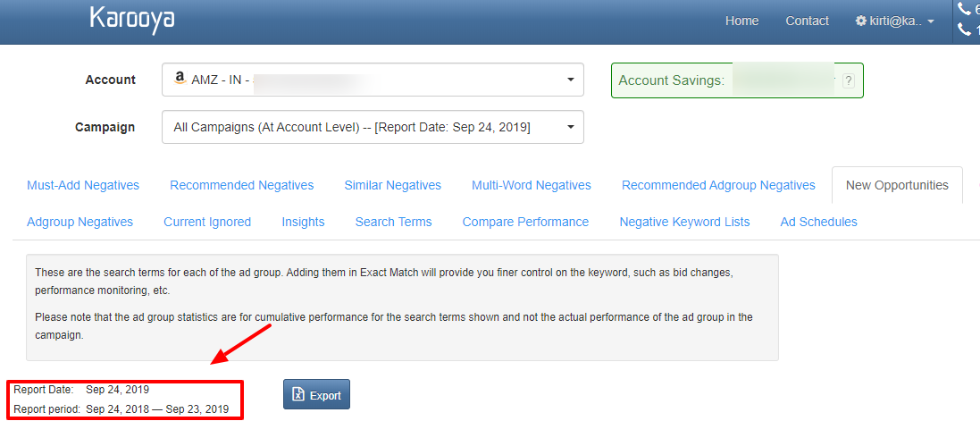The width and height of the screenshot is (980, 421).
Task: Switch to Multi-Word Negatives tab
Action: [532, 185]
